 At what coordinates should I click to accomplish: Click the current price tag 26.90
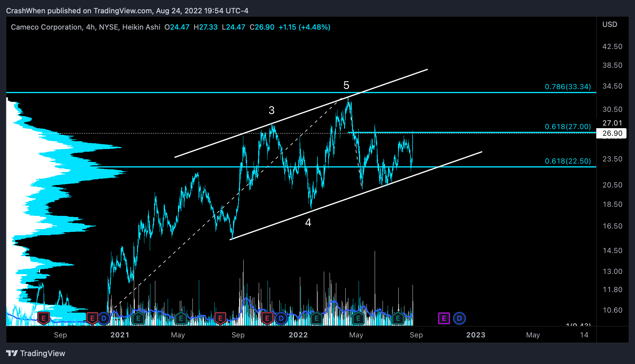(x=611, y=133)
